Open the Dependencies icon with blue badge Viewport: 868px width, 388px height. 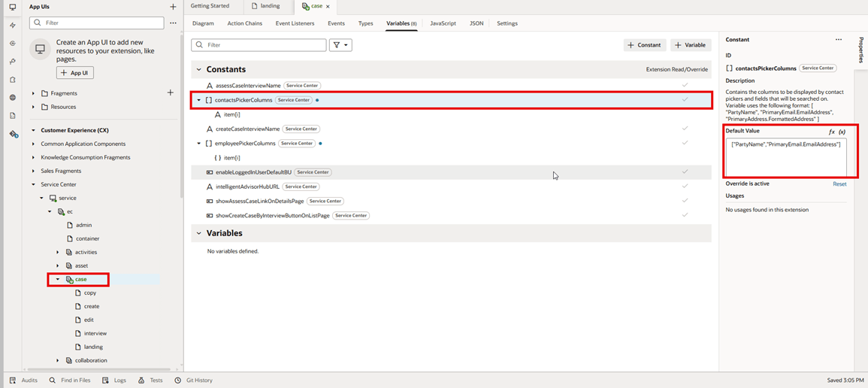click(x=14, y=134)
